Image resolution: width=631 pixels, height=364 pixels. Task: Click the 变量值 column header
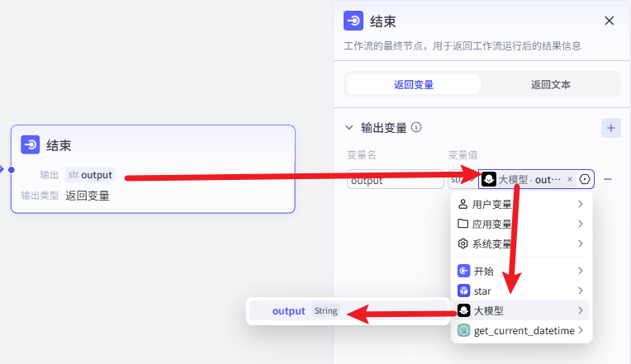463,155
